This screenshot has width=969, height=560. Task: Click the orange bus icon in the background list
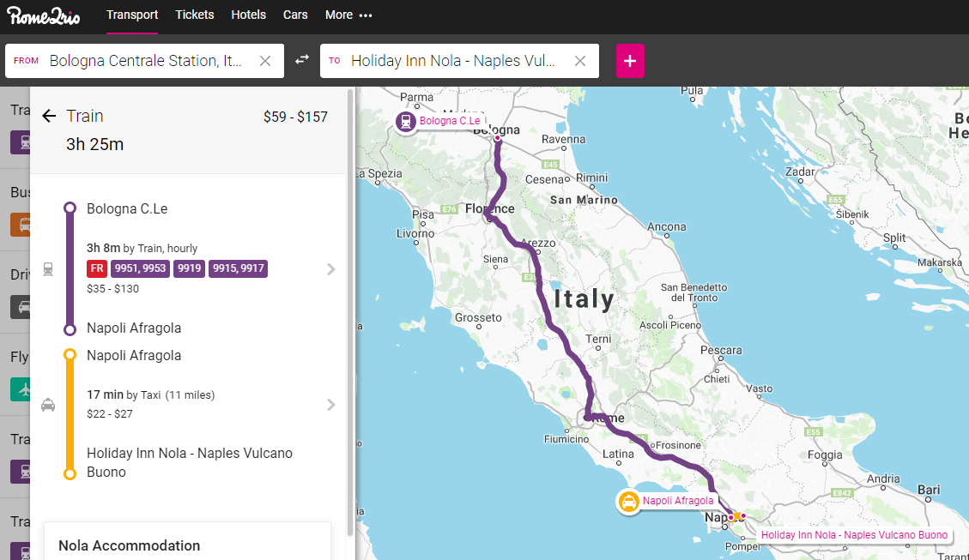tap(21, 225)
